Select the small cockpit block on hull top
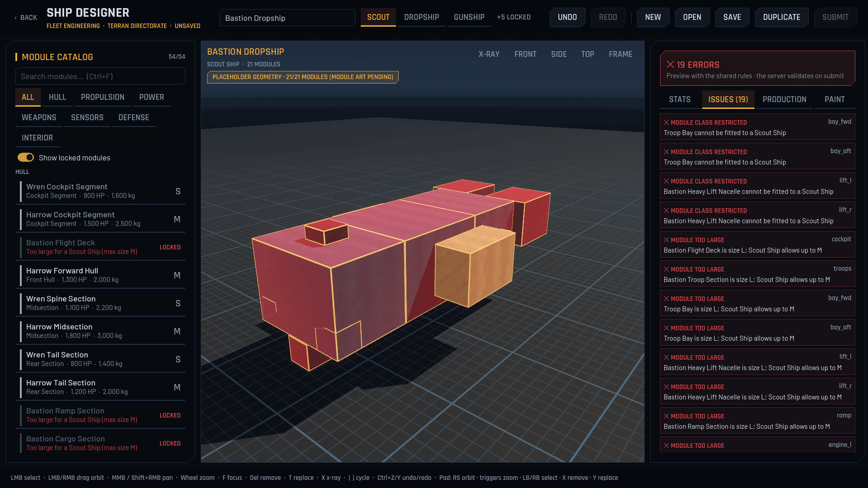This screenshot has height=488, width=868. tap(326, 232)
